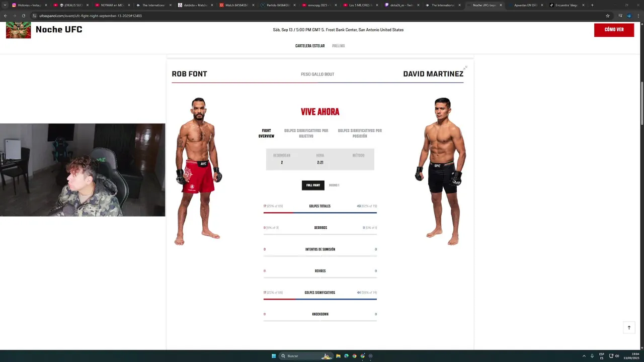Open the browser profile avatar icon

(629, 16)
